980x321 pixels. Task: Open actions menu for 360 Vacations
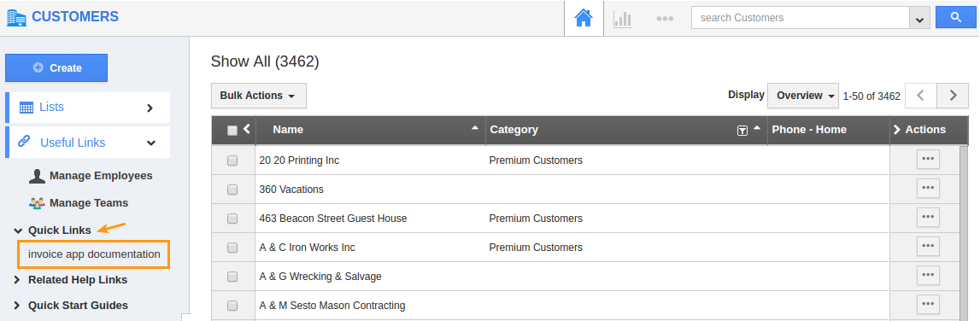(928, 188)
